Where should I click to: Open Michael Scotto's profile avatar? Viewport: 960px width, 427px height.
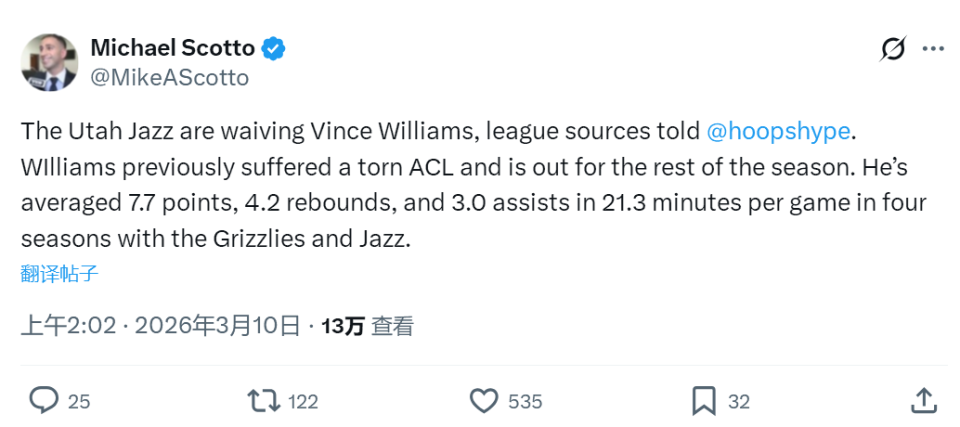(x=49, y=62)
